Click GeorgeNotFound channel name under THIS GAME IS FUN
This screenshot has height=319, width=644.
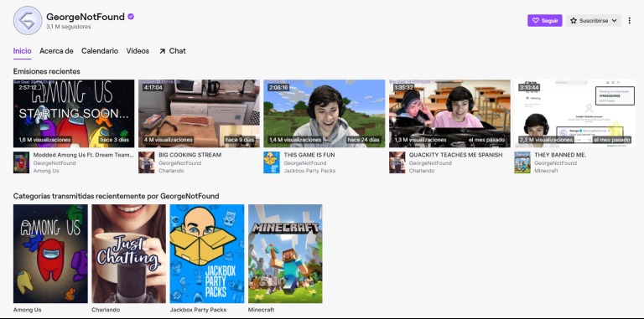click(304, 162)
